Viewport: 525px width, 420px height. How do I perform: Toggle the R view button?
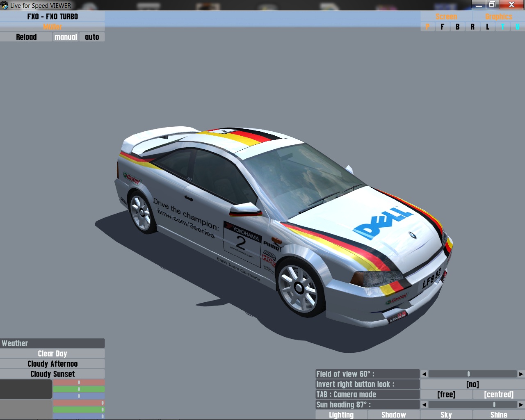[472, 27]
